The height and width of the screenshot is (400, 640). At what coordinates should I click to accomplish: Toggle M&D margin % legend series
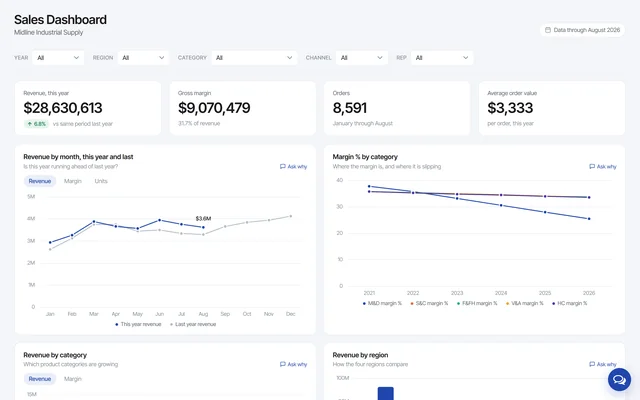click(x=382, y=303)
